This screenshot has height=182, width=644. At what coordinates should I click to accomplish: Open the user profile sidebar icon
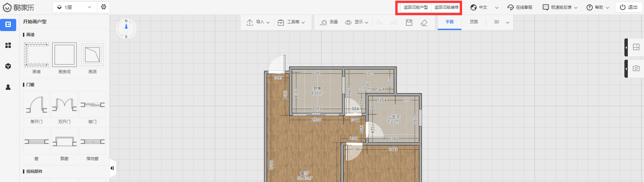(x=8, y=87)
